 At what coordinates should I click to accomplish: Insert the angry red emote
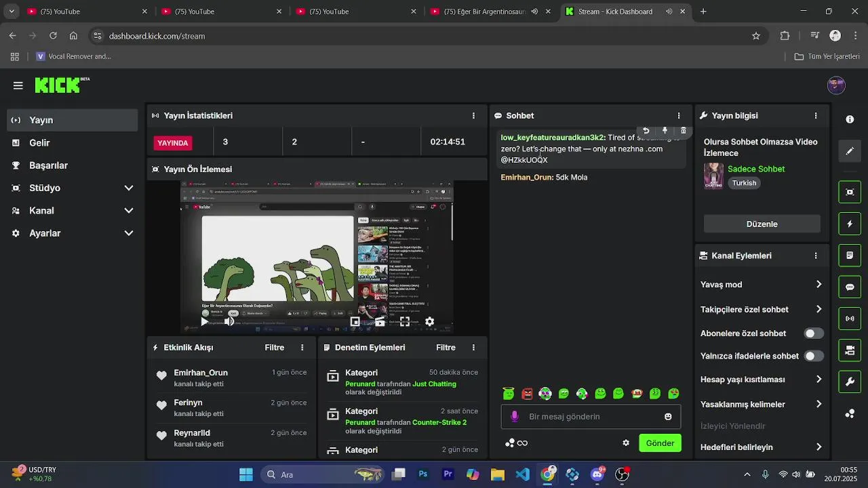tap(527, 393)
